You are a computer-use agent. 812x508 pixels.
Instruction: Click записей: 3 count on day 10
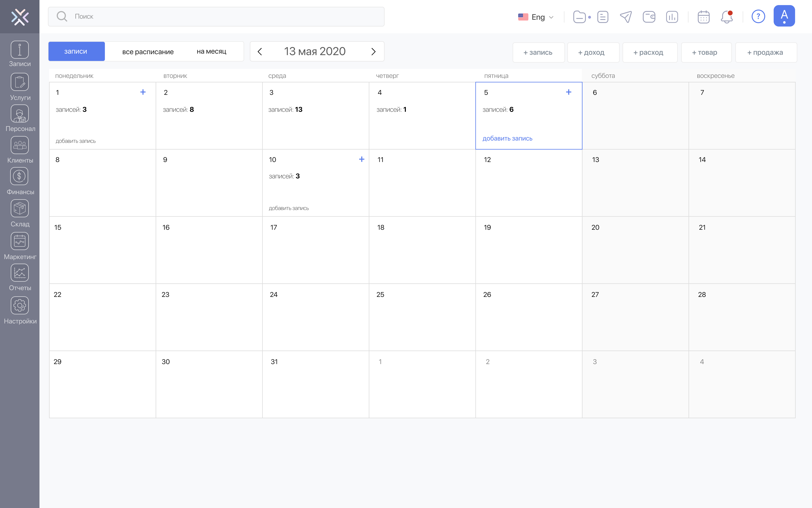(x=284, y=176)
